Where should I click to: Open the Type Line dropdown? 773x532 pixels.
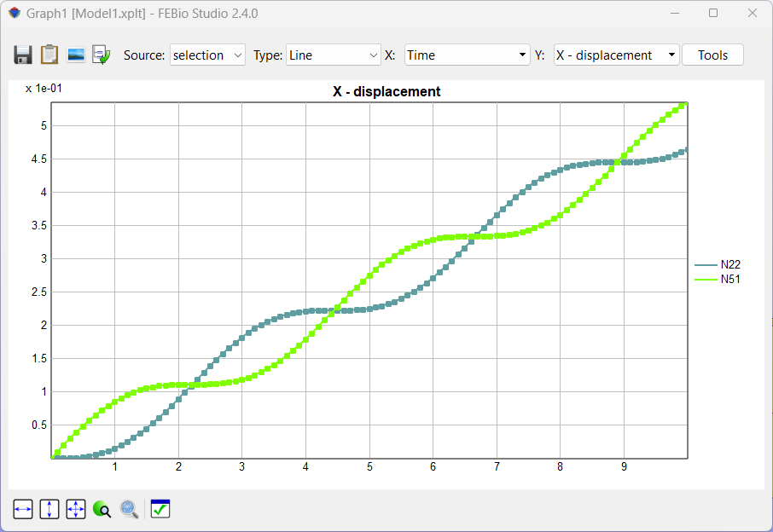(334, 55)
